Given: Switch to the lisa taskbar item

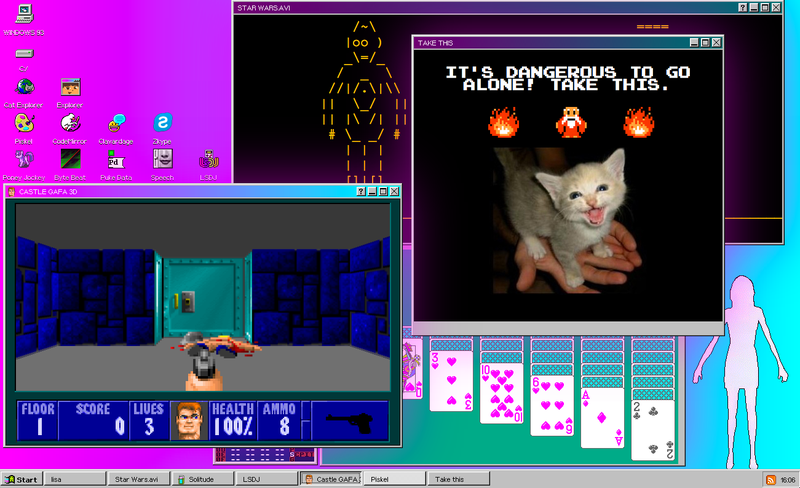Looking at the screenshot, I should pyautogui.click(x=74, y=479).
